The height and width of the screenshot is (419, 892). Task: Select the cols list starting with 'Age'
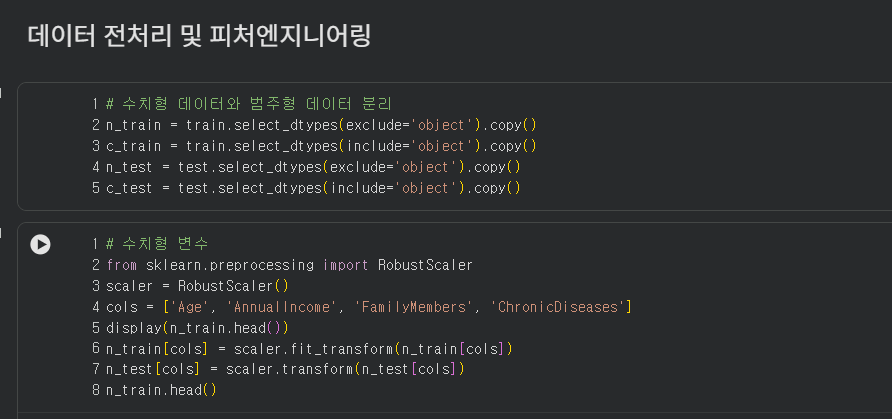click(x=397, y=307)
